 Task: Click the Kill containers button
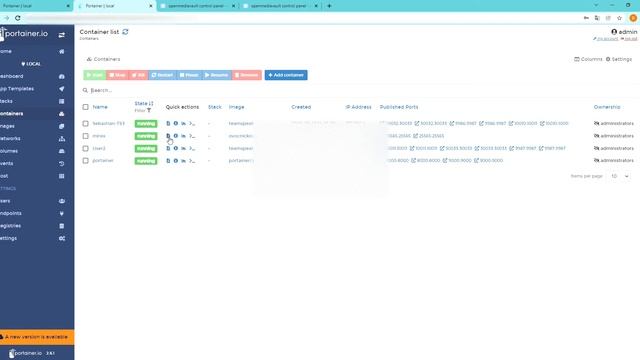138,75
